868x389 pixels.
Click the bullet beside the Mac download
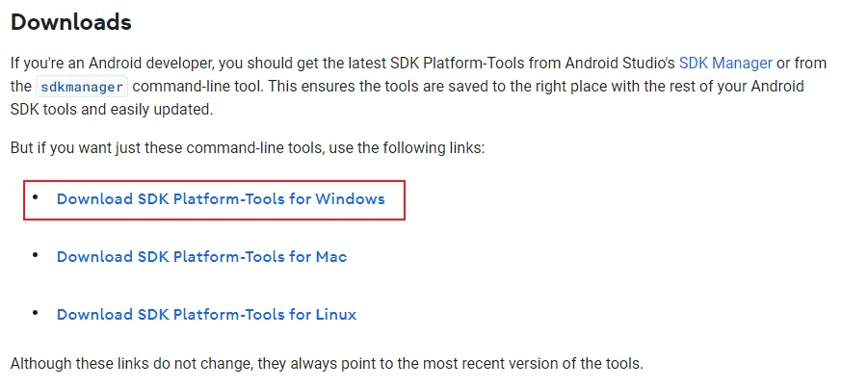click(x=36, y=255)
